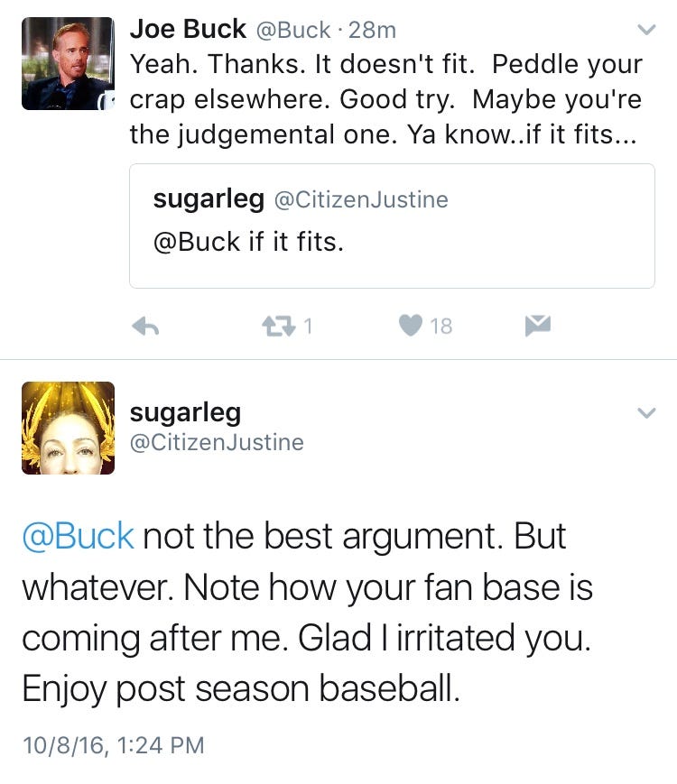Like Joe Buck's tweet with the heart
This screenshot has width=677, height=784.
411,326
